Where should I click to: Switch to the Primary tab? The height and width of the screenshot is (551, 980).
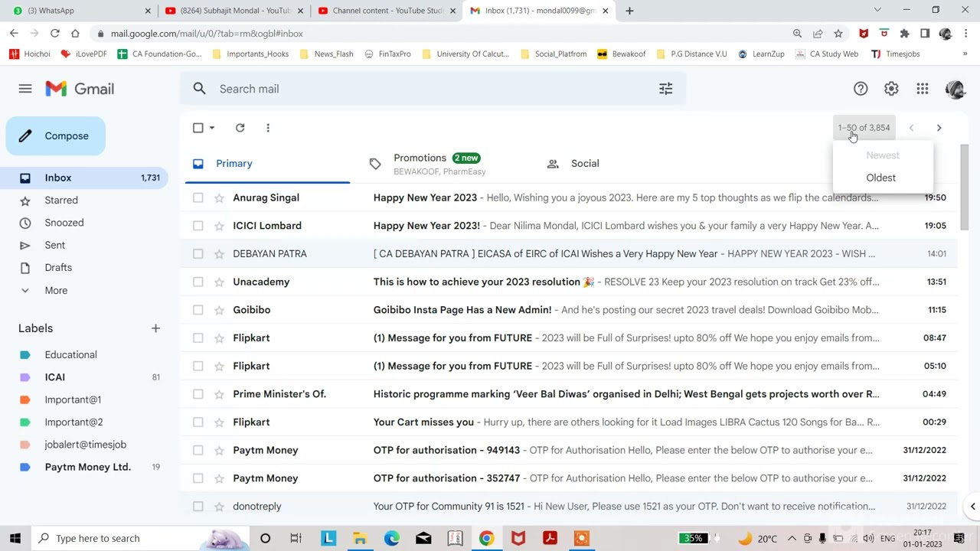(267, 164)
